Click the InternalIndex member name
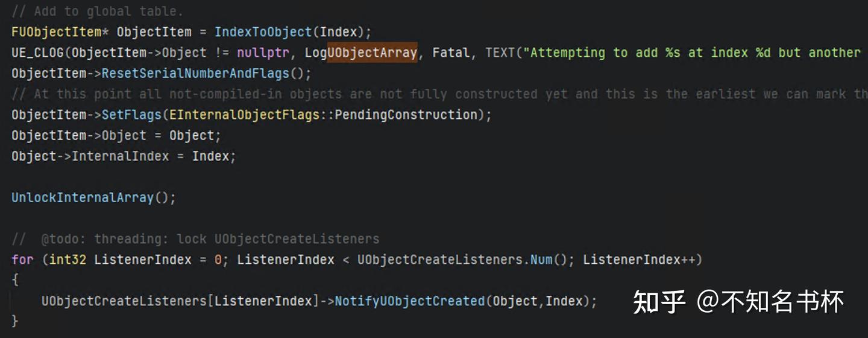Viewport: 868px width, 338px height. [x=121, y=156]
